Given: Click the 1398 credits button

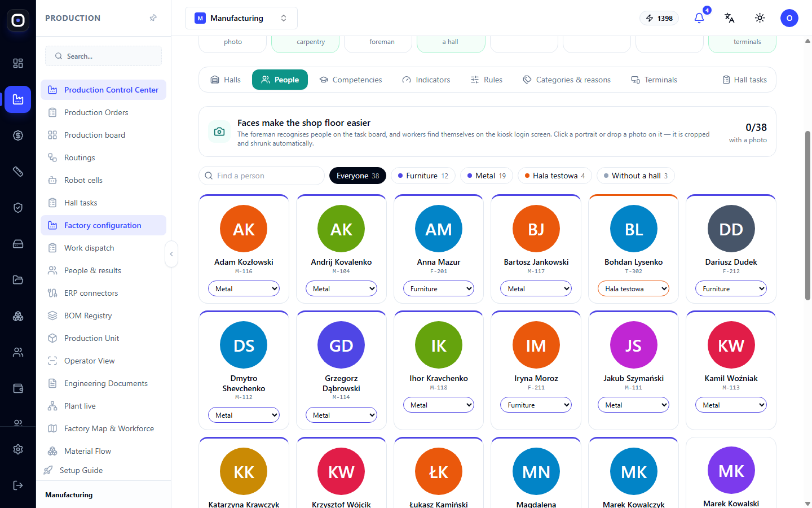Looking at the screenshot, I should tap(659, 18).
